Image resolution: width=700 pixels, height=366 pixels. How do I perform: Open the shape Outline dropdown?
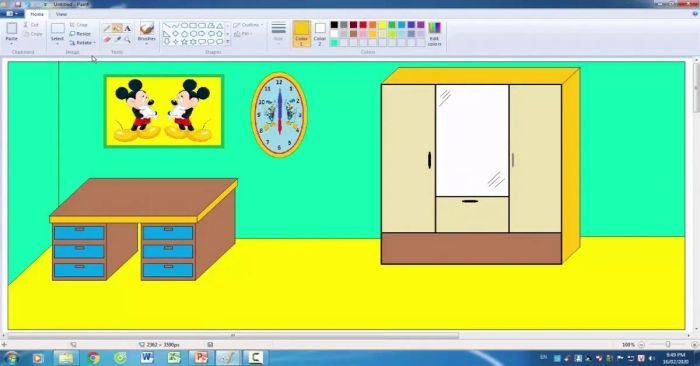[248, 25]
